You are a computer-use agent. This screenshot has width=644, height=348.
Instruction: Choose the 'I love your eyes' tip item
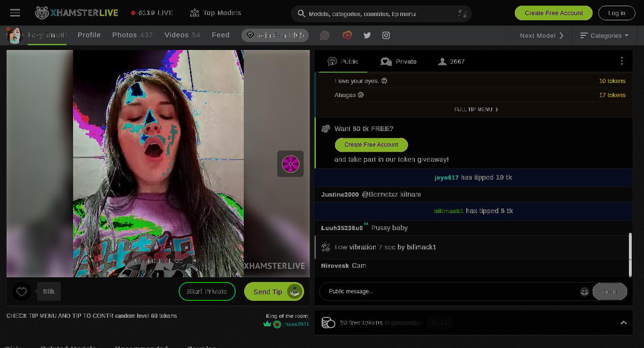click(480, 81)
